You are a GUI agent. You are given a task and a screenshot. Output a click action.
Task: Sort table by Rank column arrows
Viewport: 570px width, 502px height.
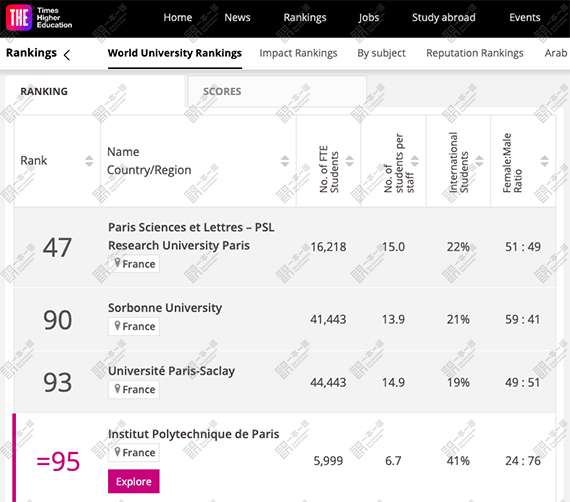89,161
